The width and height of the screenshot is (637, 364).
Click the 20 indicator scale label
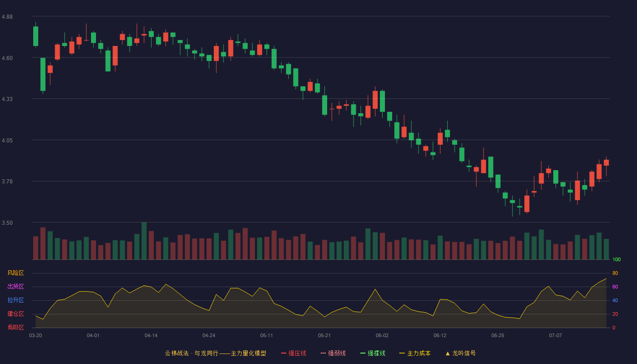[615, 314]
